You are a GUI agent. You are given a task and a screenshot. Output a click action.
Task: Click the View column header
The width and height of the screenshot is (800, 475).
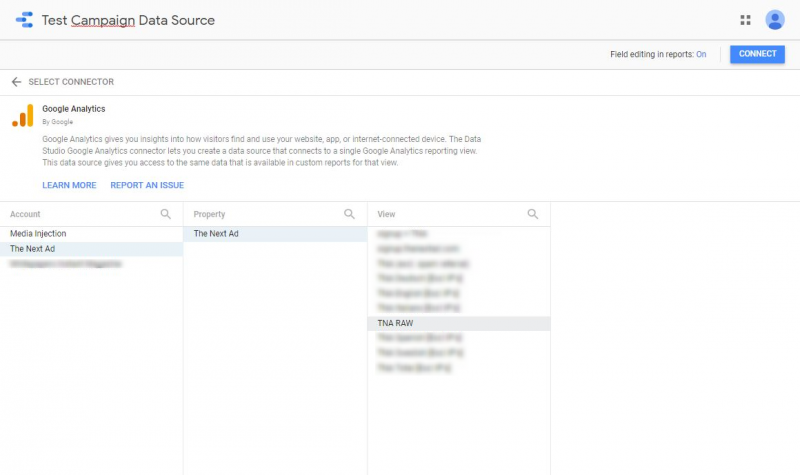click(x=386, y=214)
